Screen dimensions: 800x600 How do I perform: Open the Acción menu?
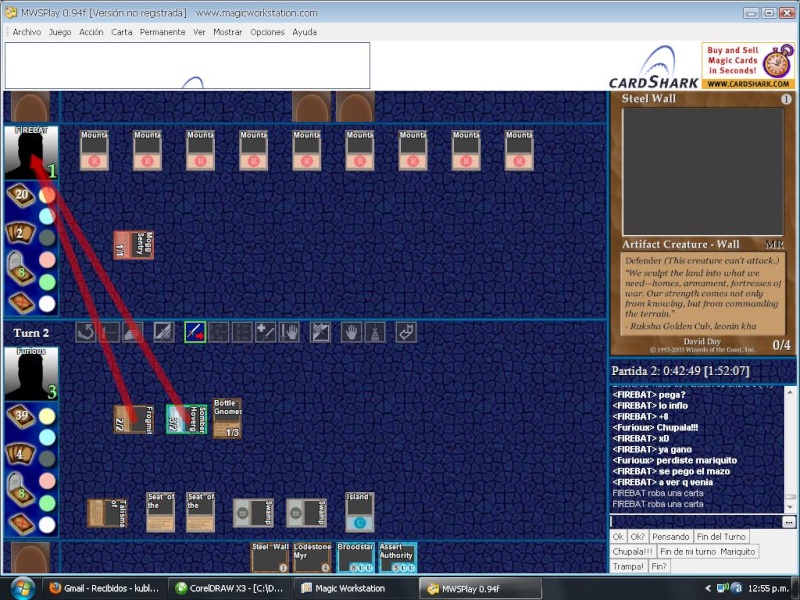tap(91, 32)
